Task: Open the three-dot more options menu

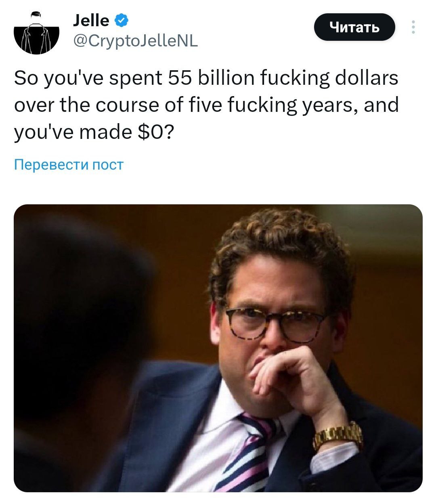Action: pos(413,27)
